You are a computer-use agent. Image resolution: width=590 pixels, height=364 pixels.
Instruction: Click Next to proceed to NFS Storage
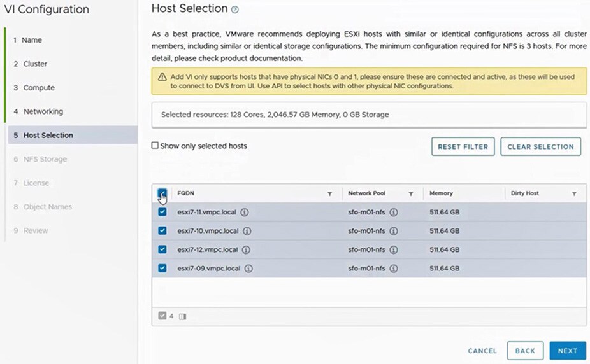pos(567,351)
